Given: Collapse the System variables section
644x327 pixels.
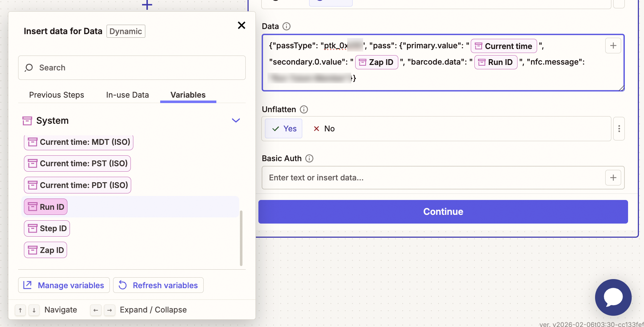Looking at the screenshot, I should [x=236, y=120].
